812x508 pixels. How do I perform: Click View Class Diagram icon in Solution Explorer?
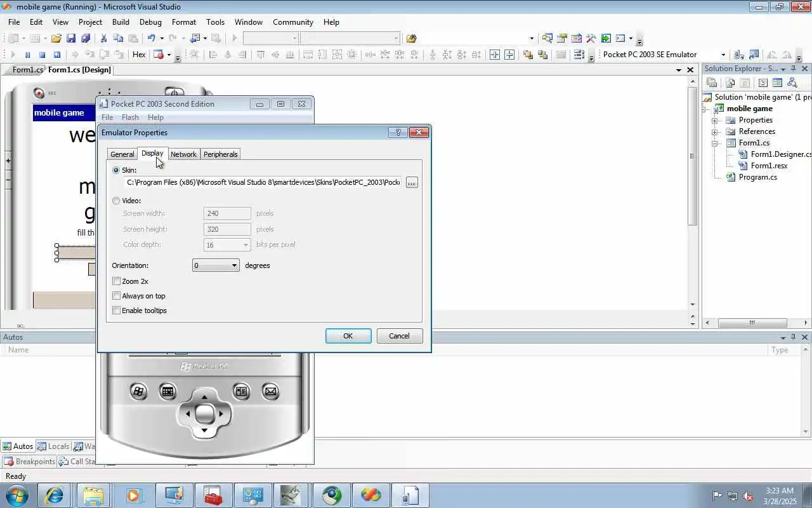click(x=792, y=83)
